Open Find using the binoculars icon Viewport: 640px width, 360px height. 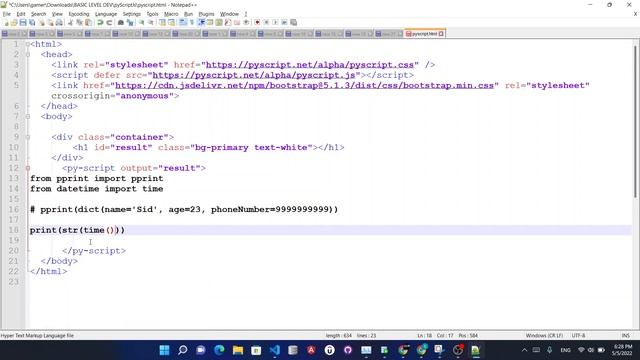point(121,22)
